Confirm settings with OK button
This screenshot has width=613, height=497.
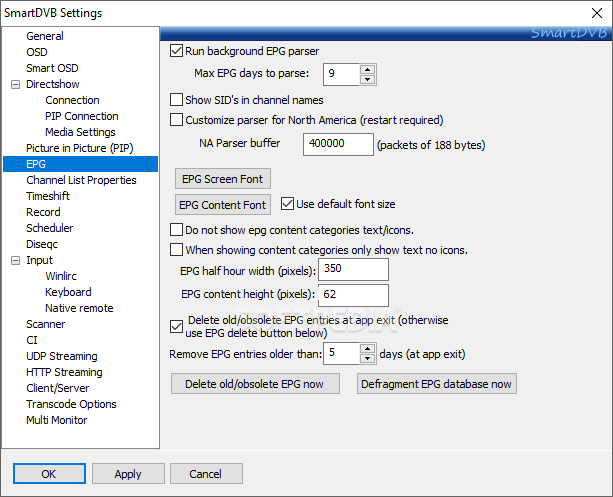tap(49, 474)
